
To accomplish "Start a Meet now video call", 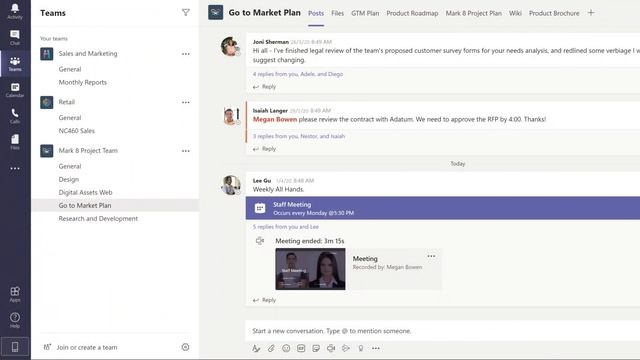I will click(331, 348).
